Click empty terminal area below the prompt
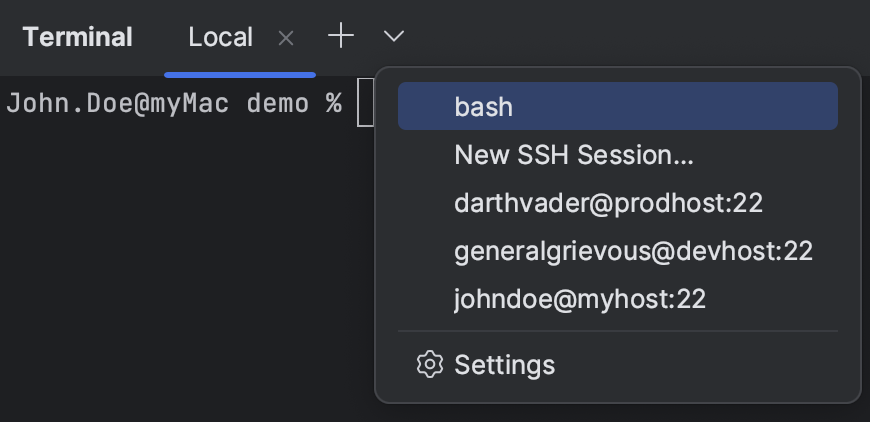This screenshot has width=870, height=424. [x=180, y=270]
